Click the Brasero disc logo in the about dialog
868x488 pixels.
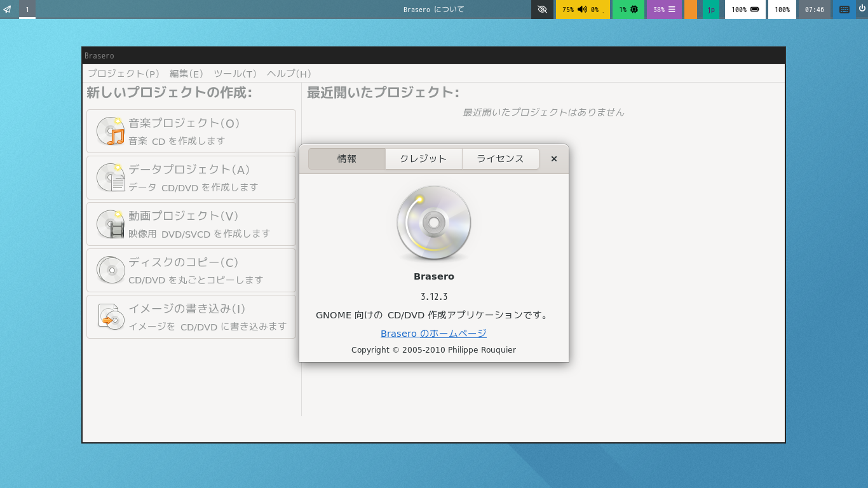(434, 223)
